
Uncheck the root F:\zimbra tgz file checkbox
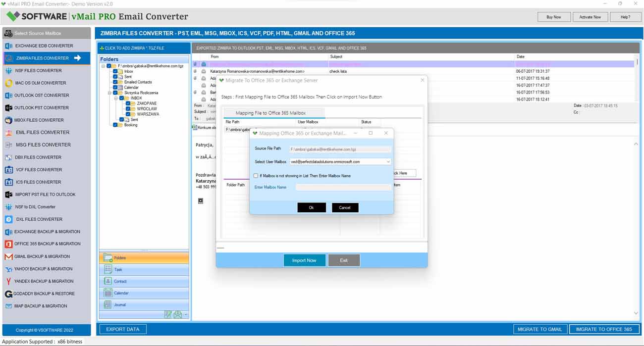click(109, 66)
